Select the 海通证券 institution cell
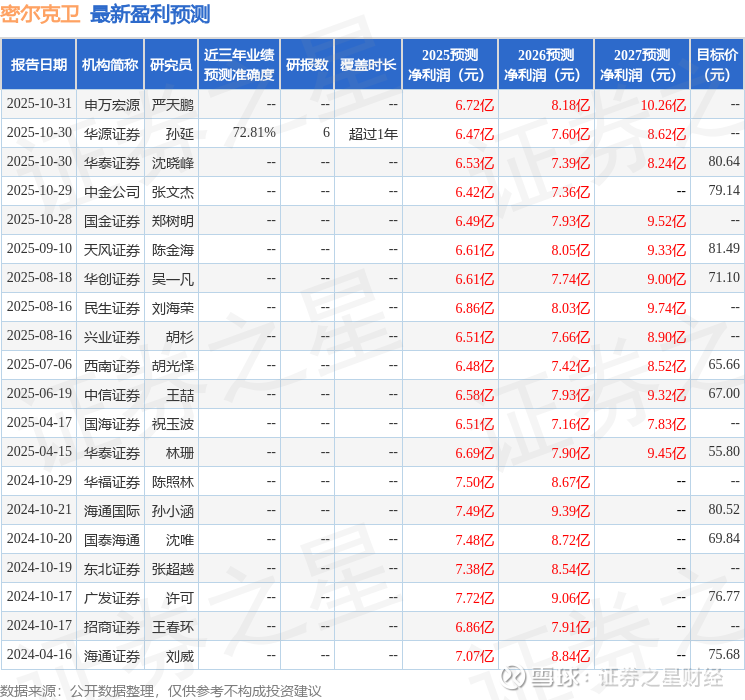 [112, 656]
